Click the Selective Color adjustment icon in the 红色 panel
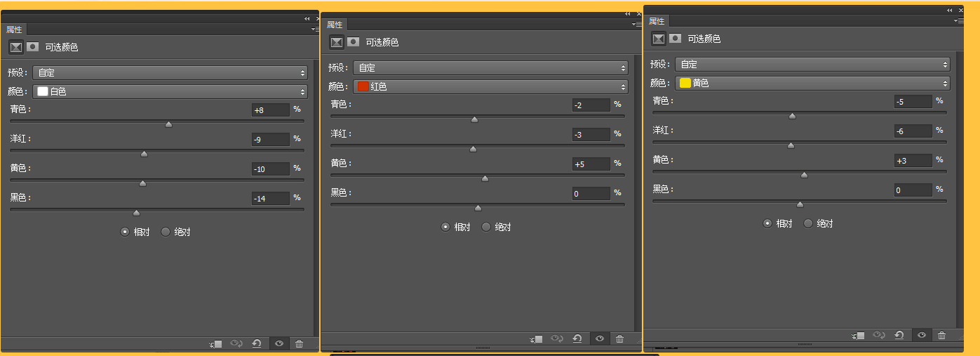Screen dimensions: 980x356 [x=337, y=42]
